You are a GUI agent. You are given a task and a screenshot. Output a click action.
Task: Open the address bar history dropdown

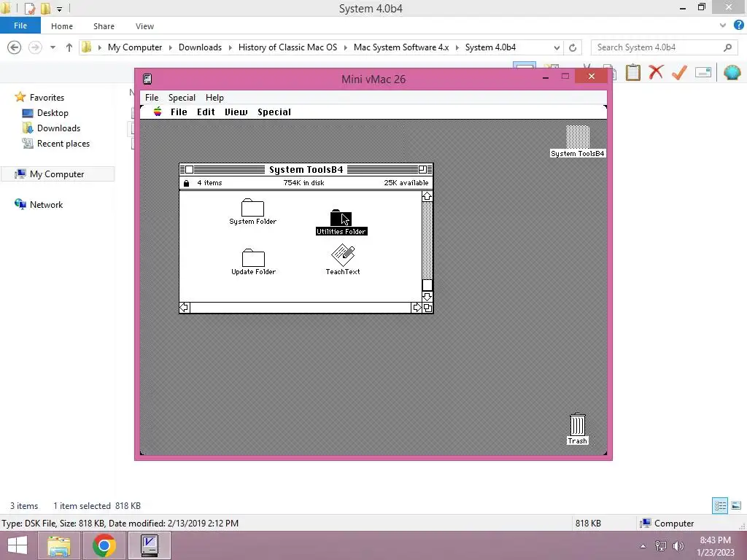pos(557,47)
